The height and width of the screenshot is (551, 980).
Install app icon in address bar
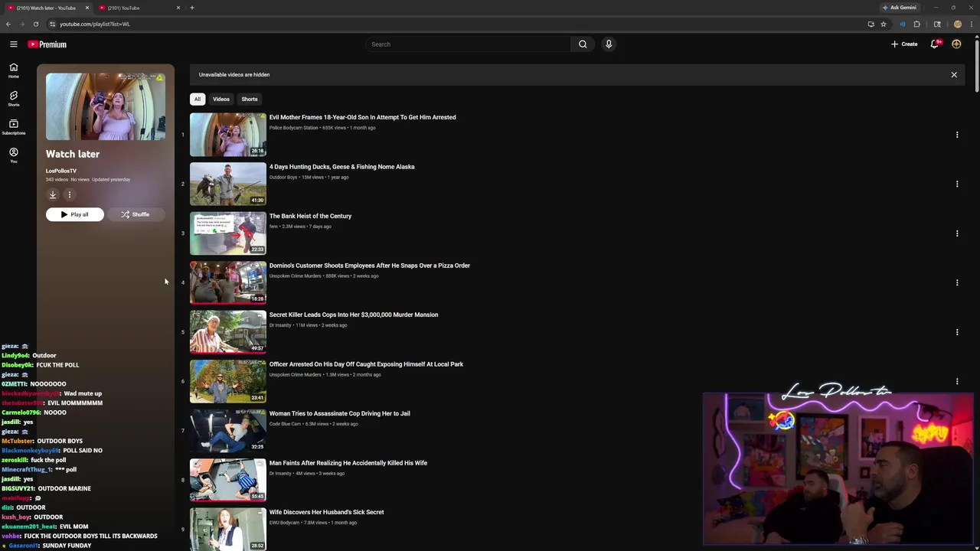point(871,24)
